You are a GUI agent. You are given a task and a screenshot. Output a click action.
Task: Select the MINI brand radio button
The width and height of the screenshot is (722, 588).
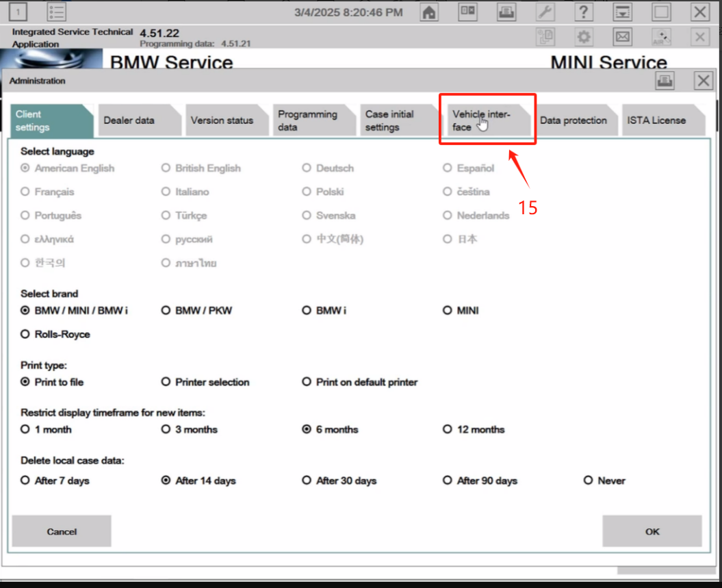(x=448, y=311)
